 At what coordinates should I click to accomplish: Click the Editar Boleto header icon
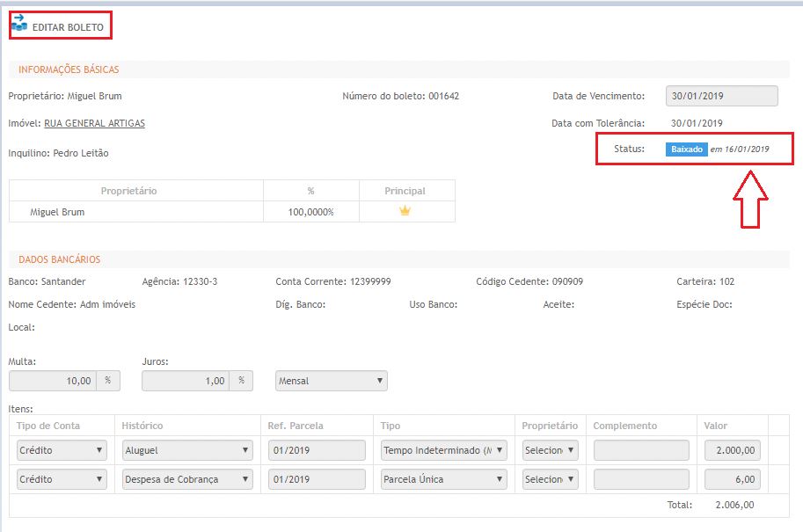[x=18, y=24]
